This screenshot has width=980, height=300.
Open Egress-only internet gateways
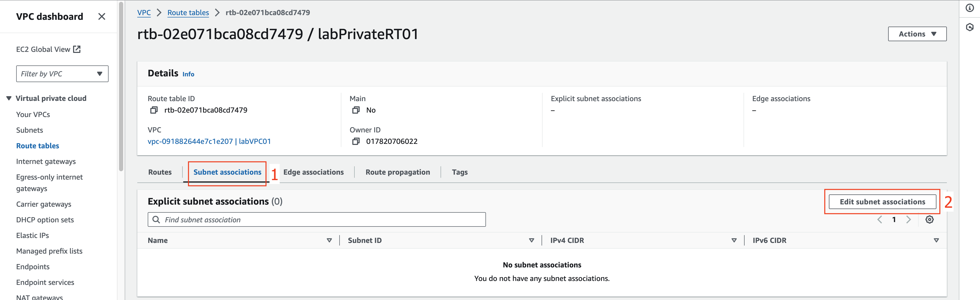pyautogui.click(x=49, y=183)
